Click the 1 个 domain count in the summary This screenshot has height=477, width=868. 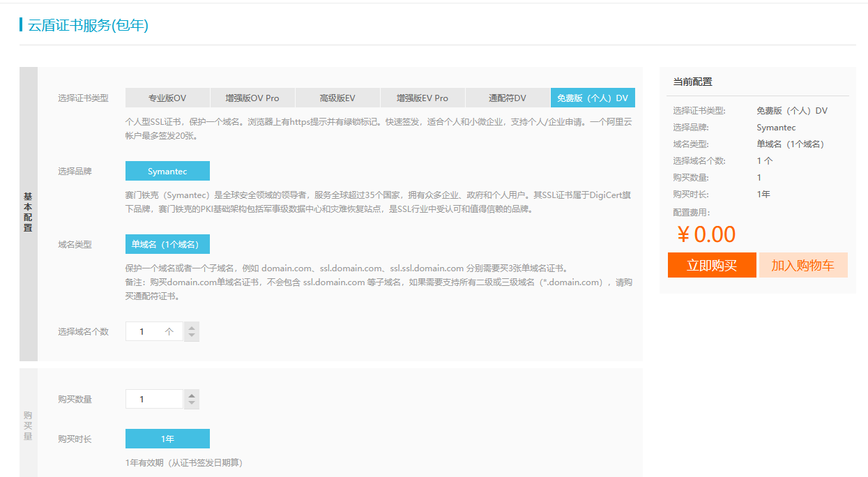[x=765, y=160]
